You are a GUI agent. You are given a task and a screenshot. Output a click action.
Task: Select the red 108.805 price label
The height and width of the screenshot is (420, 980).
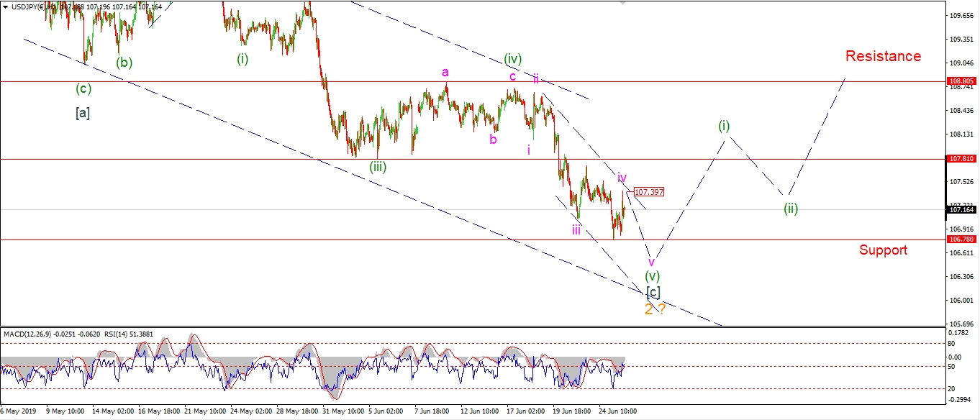tap(962, 81)
